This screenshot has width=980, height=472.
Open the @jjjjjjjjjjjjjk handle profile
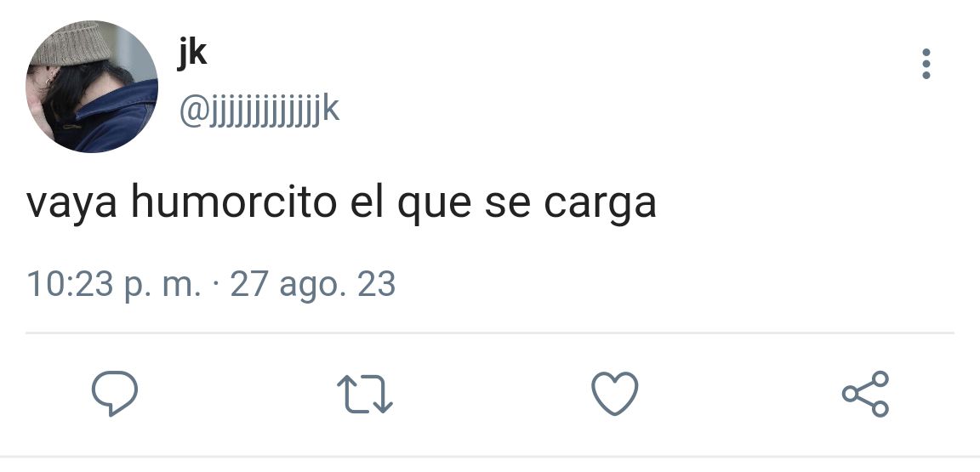click(259, 111)
